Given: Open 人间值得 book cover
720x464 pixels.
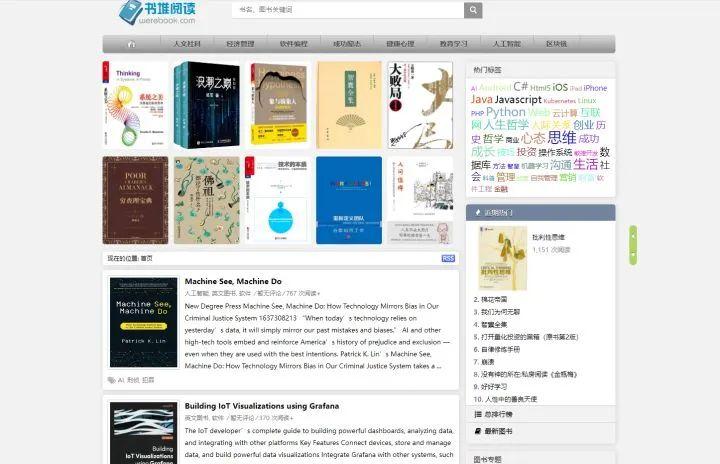Looking at the screenshot, I should [420, 200].
